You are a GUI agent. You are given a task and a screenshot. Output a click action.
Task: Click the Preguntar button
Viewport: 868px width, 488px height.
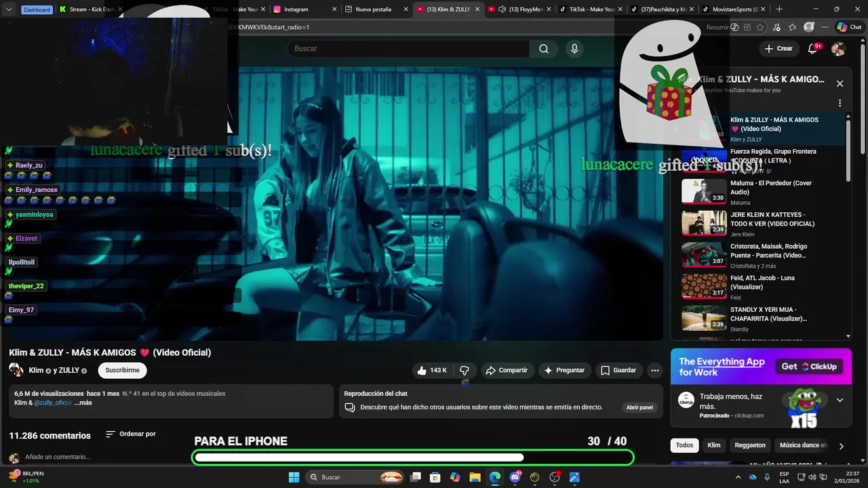(x=564, y=370)
